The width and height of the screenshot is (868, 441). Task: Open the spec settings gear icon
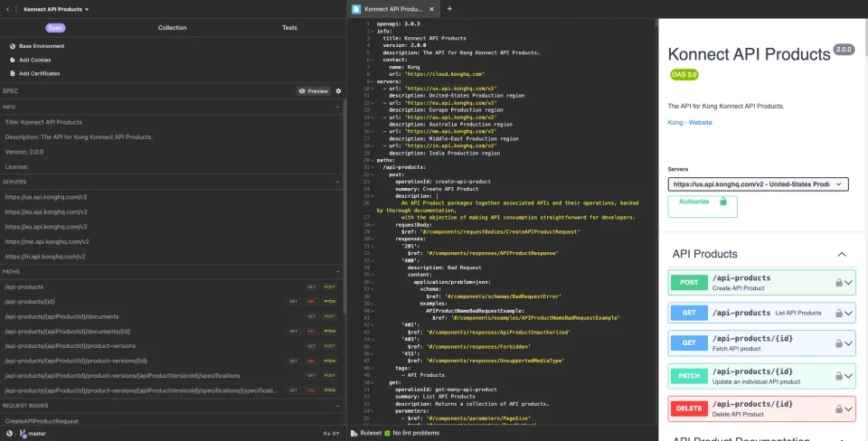point(338,91)
